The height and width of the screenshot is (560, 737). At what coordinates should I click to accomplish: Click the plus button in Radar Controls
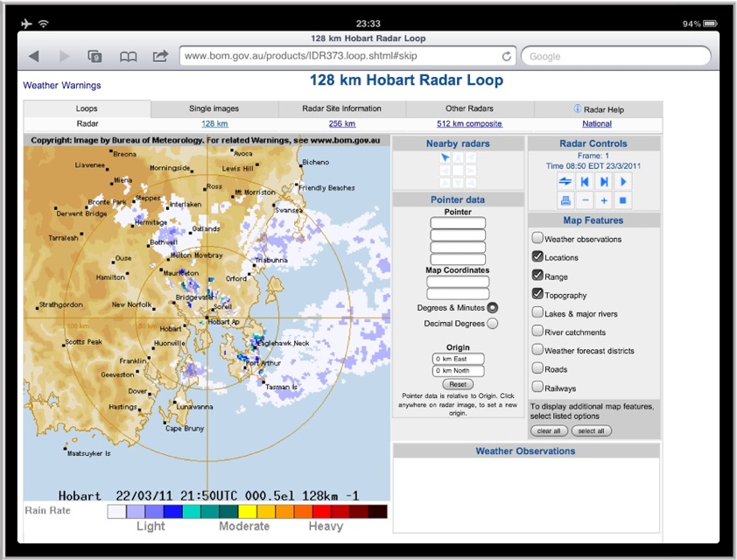tap(603, 200)
